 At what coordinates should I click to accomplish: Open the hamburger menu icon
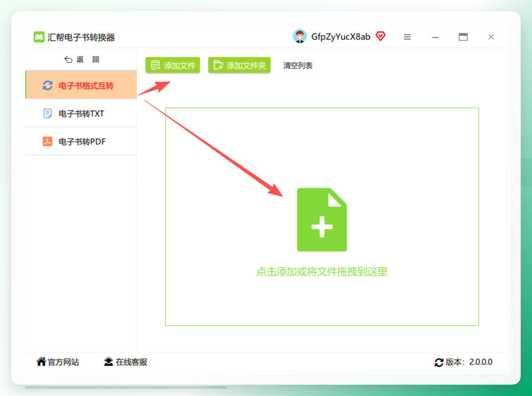[407, 37]
